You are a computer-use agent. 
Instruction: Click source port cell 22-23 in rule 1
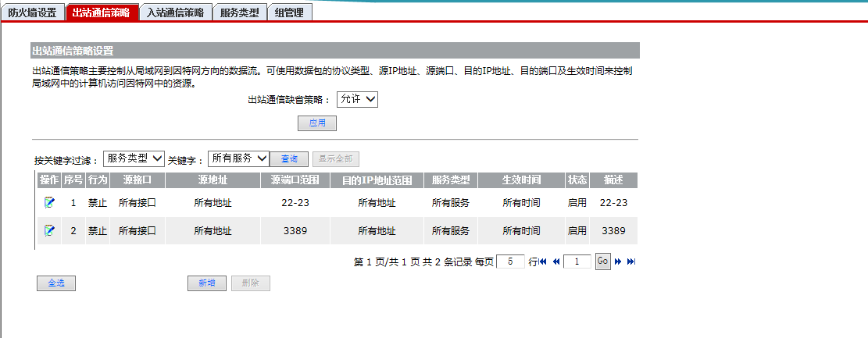[x=295, y=202]
